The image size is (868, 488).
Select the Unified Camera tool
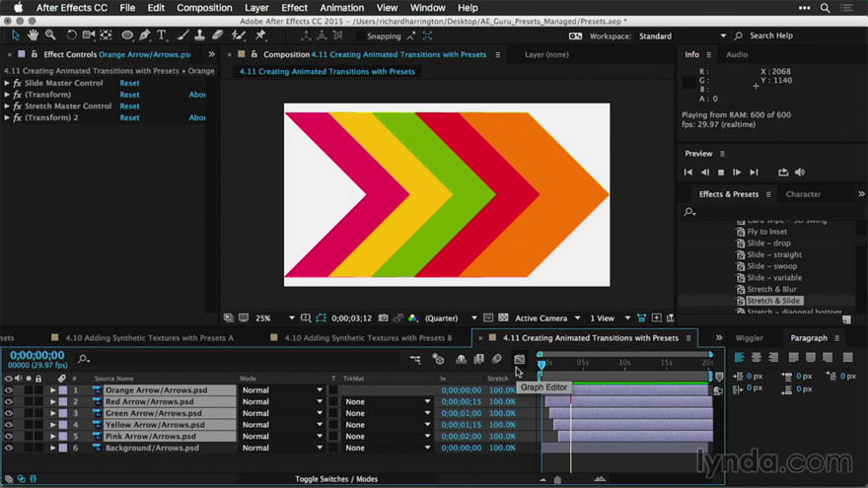[88, 35]
